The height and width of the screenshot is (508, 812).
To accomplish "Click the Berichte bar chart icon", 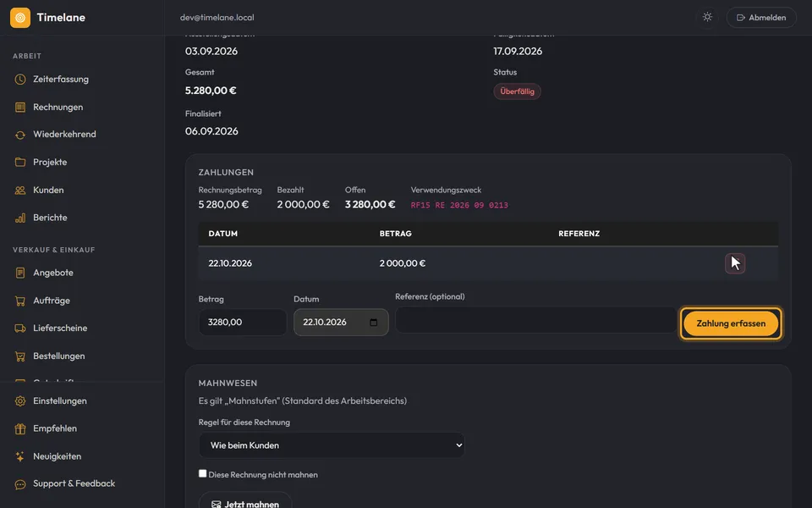I will [x=20, y=218].
